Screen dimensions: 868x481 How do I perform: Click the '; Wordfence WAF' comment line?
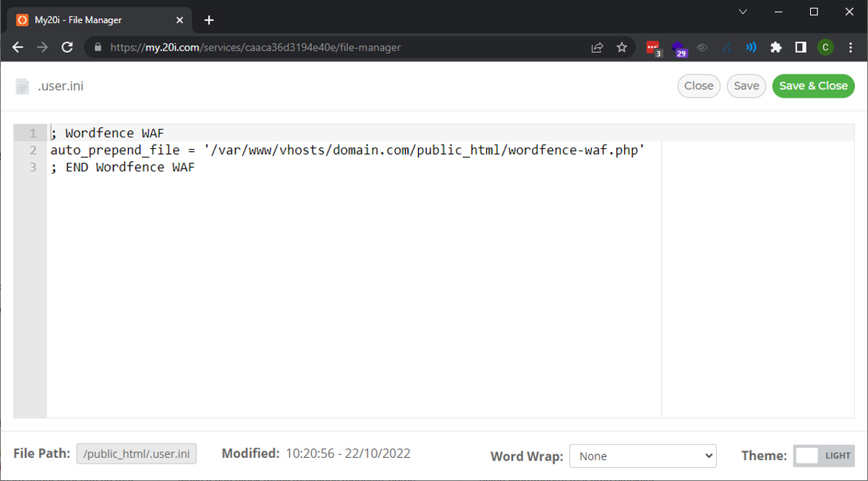[107, 133]
